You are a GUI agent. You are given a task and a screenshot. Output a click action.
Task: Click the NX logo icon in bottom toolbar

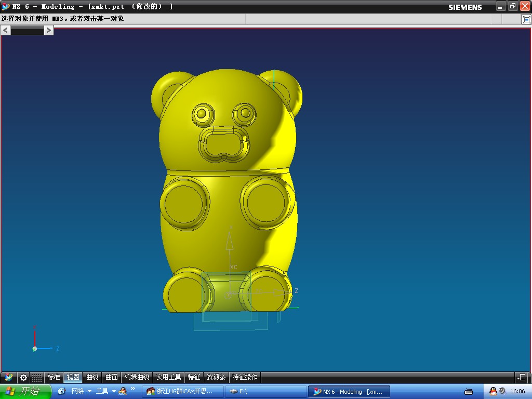pos(8,377)
